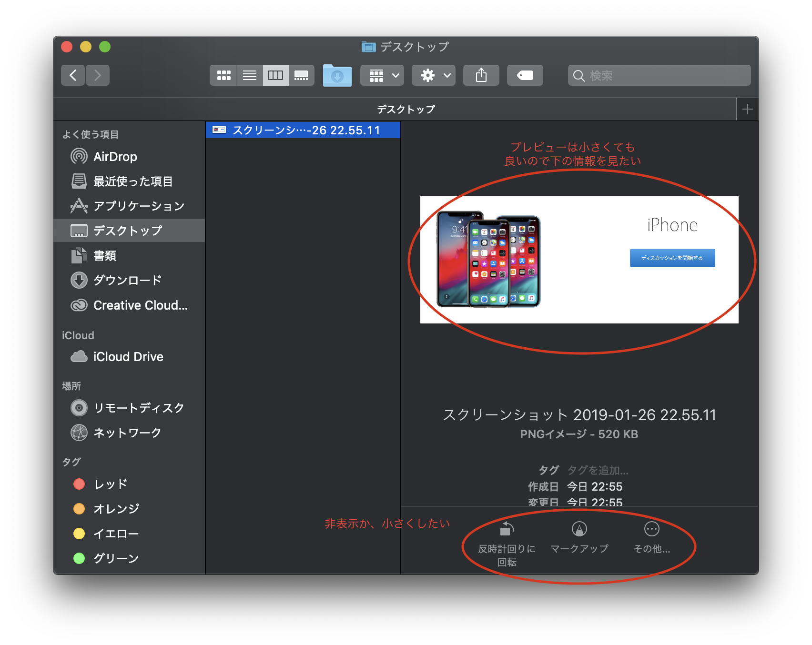Open the gear action menu dropdown

click(x=434, y=75)
